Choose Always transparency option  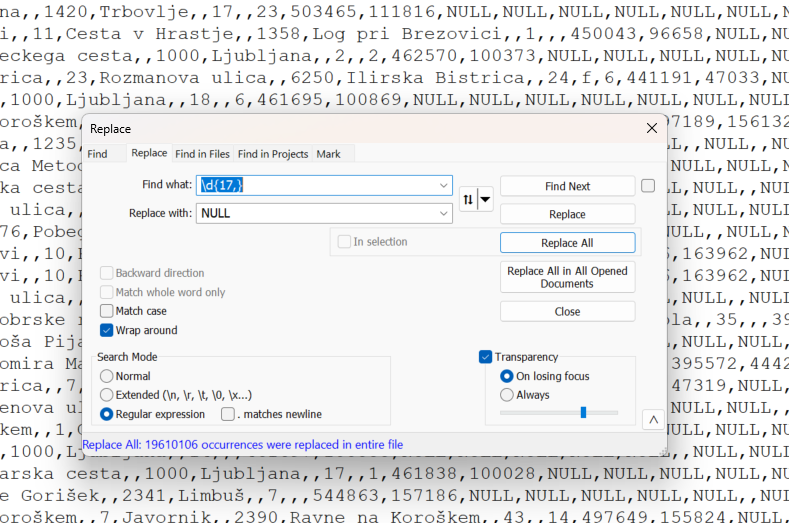(507, 395)
